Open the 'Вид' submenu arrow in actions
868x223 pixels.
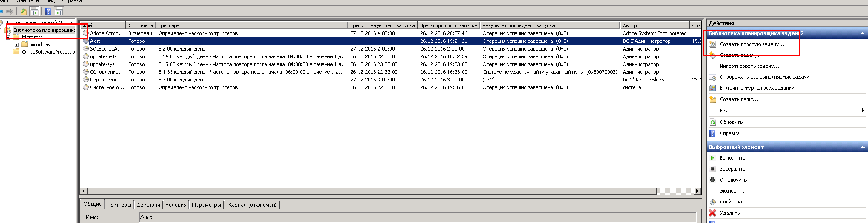863,111
